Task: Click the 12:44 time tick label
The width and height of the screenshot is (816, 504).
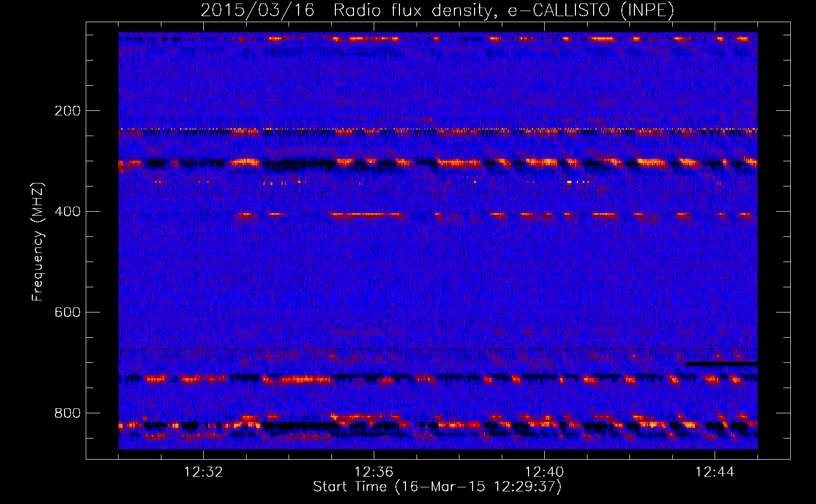Action: tap(715, 472)
